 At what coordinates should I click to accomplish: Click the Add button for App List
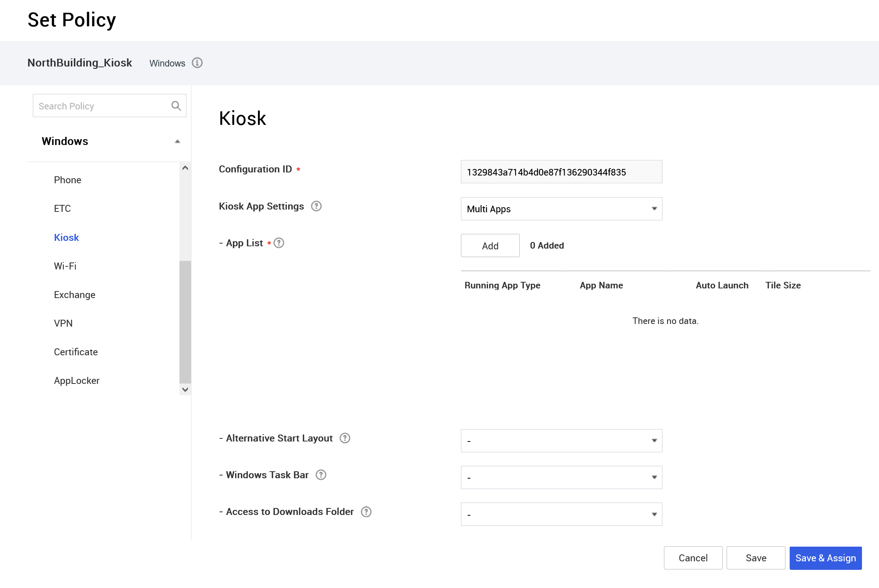[490, 245]
